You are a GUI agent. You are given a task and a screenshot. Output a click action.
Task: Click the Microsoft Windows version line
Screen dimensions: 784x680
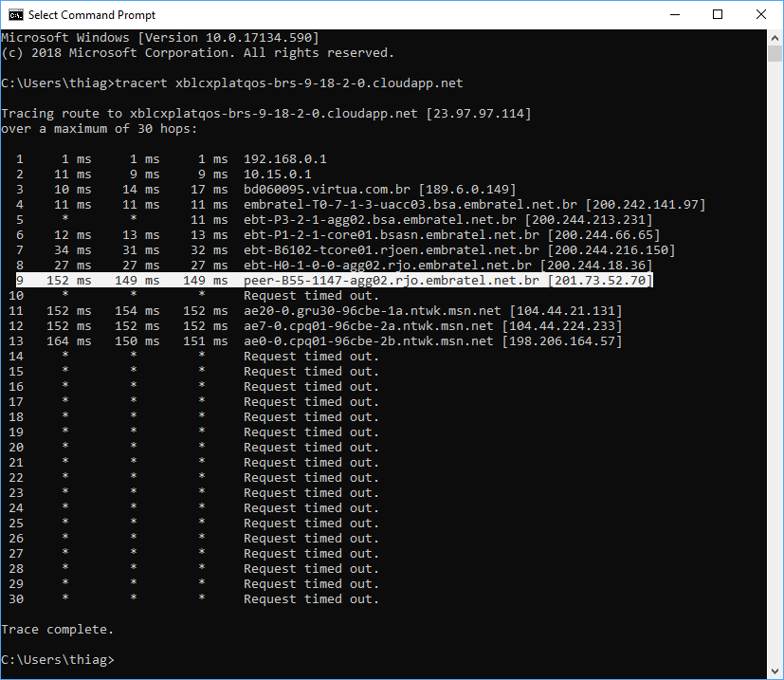(x=160, y=38)
